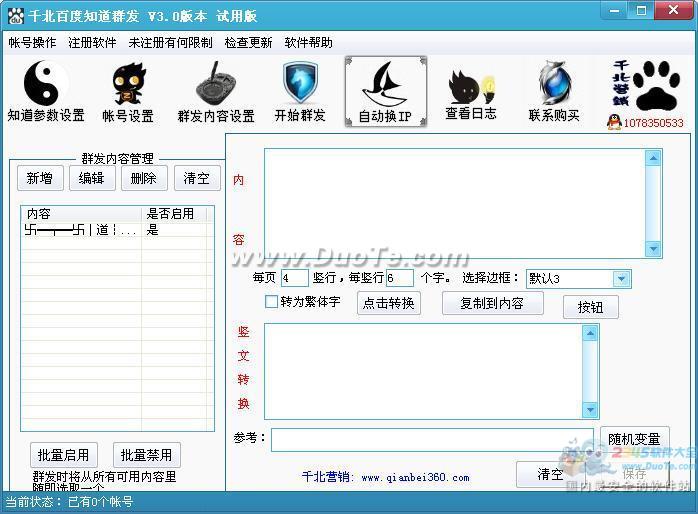The image size is (698, 514).
Task: Toggle the 转为繁体字 checkbox
Action: [x=271, y=301]
